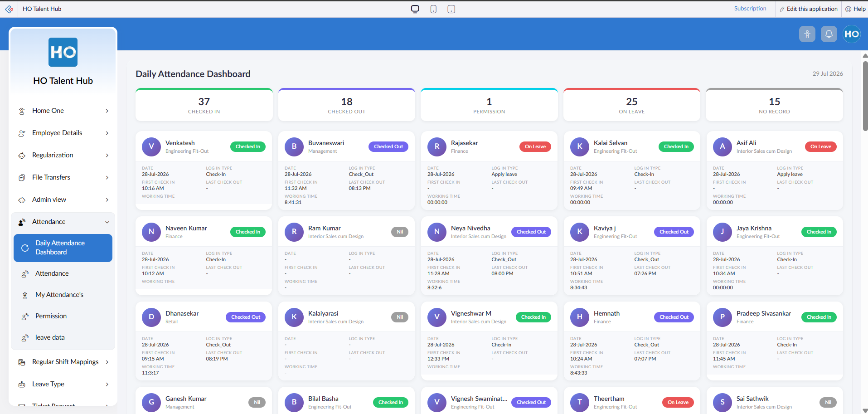
Task: Open the notifications bell
Action: [x=829, y=34]
